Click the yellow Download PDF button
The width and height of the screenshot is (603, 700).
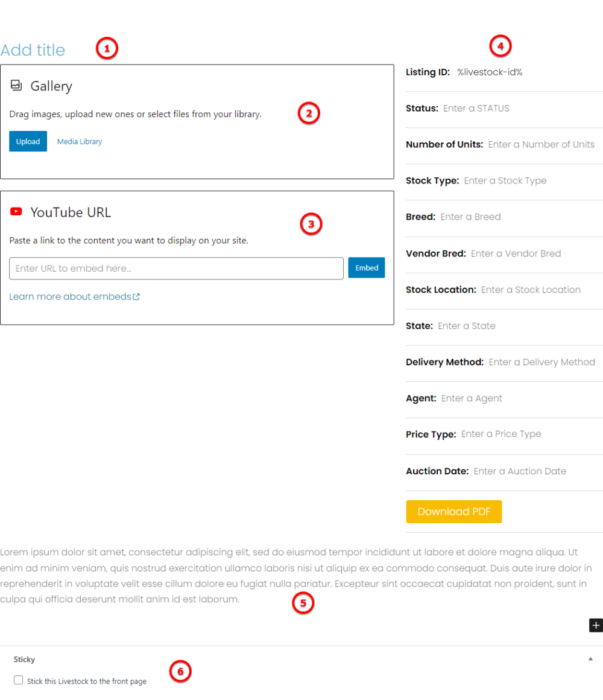click(453, 512)
